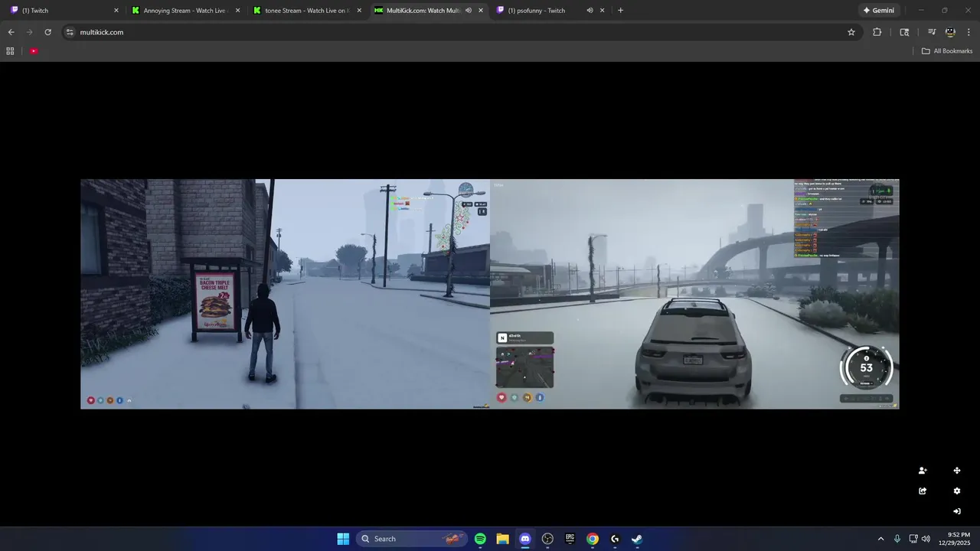Open the Chrome extensions puzzle icon
The image size is (980, 551).
877,32
